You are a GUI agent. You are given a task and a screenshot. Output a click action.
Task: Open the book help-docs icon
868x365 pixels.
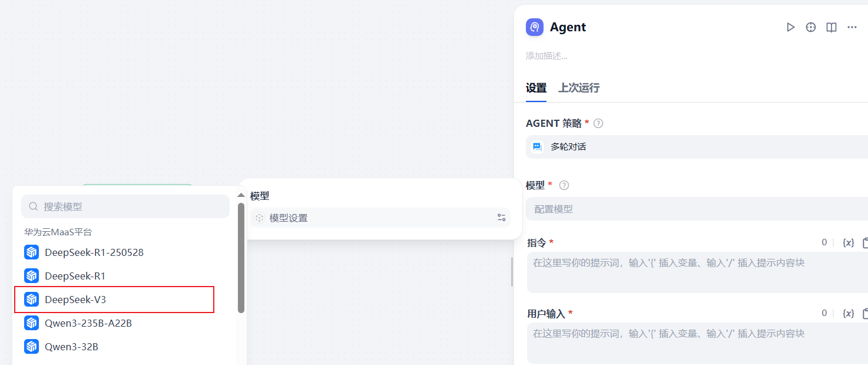click(831, 27)
